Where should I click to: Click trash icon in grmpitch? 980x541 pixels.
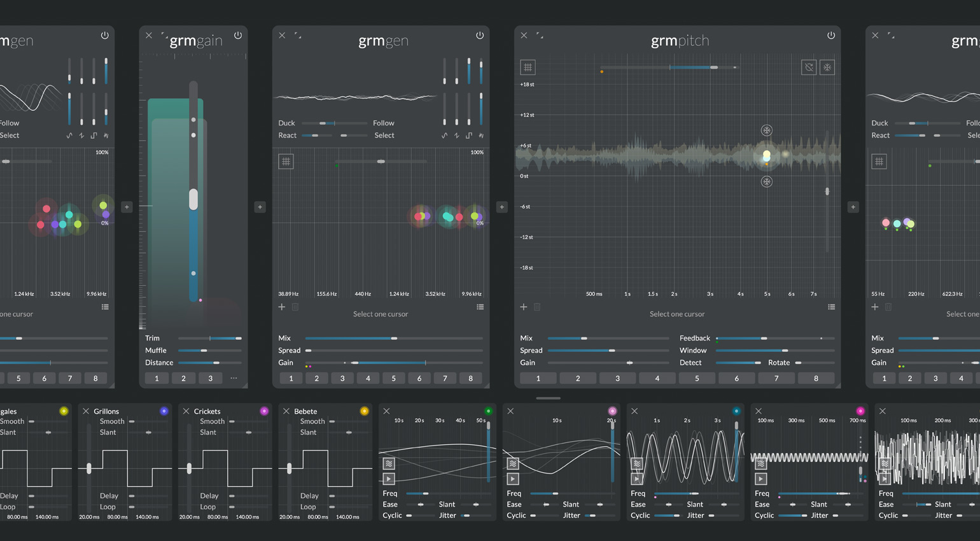point(537,307)
